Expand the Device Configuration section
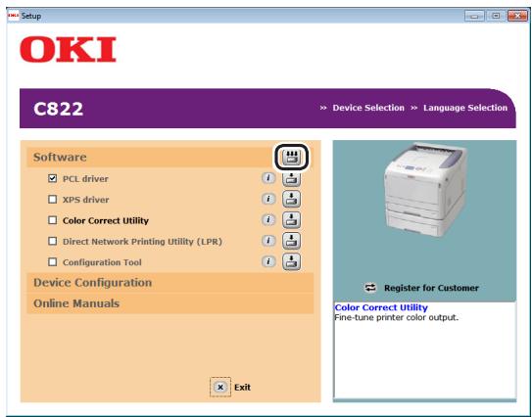The width and height of the screenshot is (532, 417). pos(169,283)
